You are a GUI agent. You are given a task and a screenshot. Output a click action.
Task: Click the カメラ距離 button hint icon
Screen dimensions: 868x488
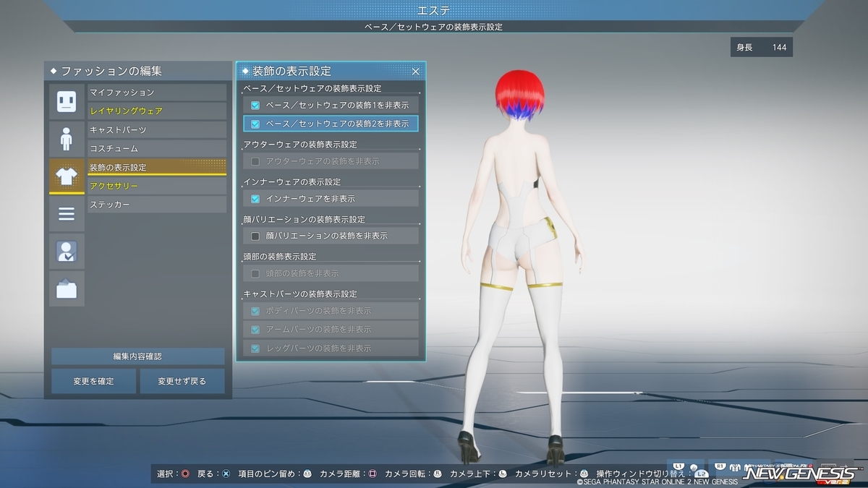(x=373, y=474)
